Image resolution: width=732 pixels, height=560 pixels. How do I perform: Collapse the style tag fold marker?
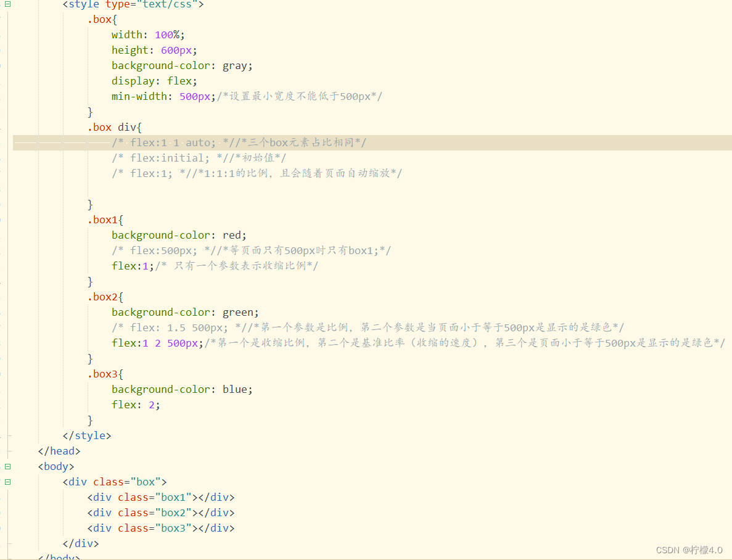pos(7,4)
